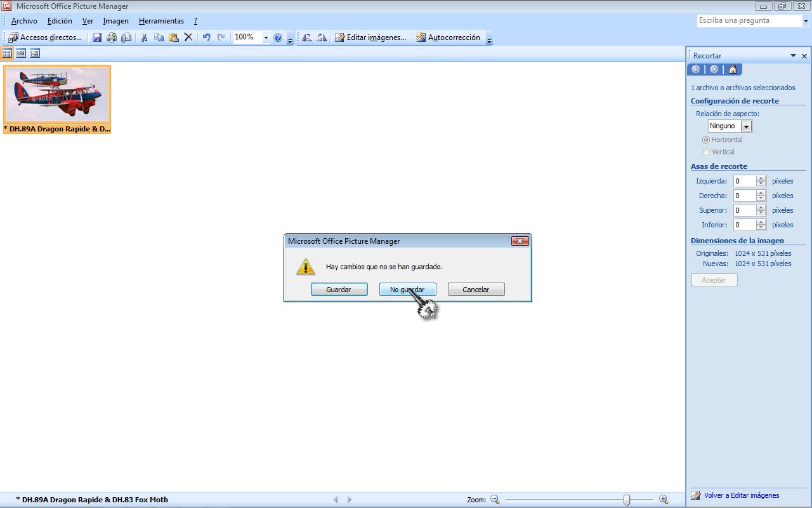The width and height of the screenshot is (812, 508).
Task: Click the Copy toolbar icon
Action: (159, 37)
